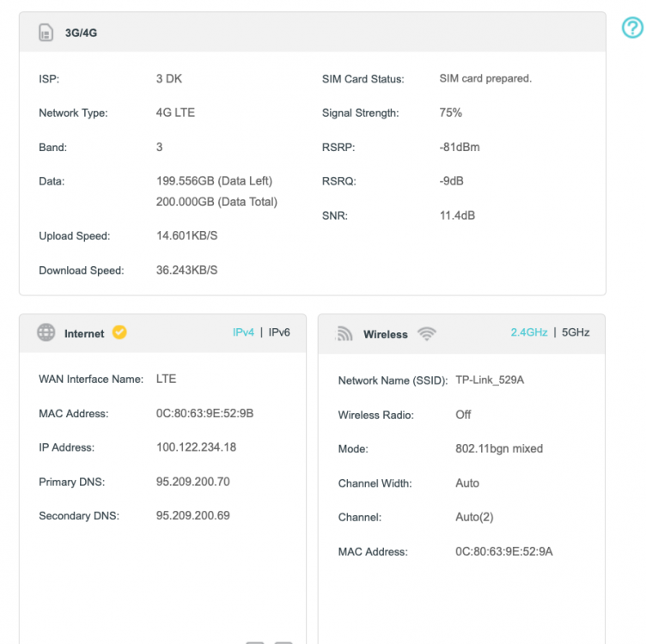Click the Download Speed 36.243KB/S value

(186, 270)
